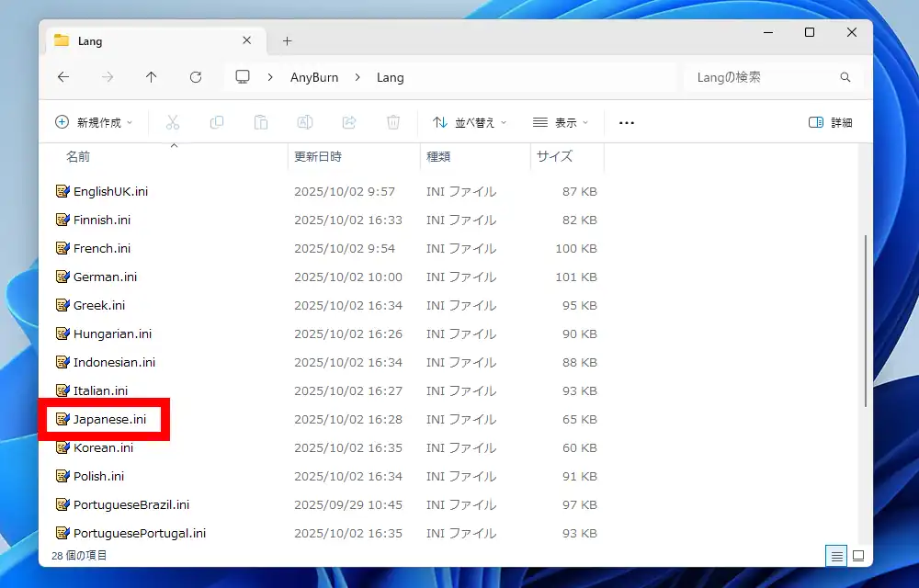This screenshot has height=588, width=919.
Task: Open the three-dot more options menu
Action: (627, 122)
